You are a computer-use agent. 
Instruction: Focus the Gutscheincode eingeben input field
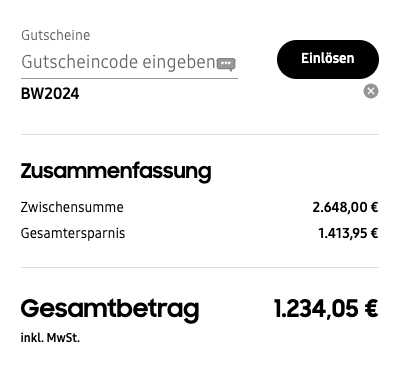coord(129,62)
